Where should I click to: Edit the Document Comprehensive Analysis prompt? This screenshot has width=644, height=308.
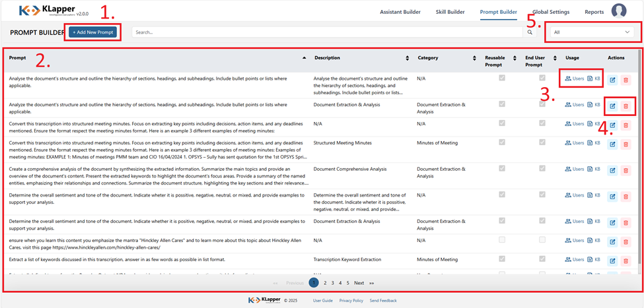point(612,170)
